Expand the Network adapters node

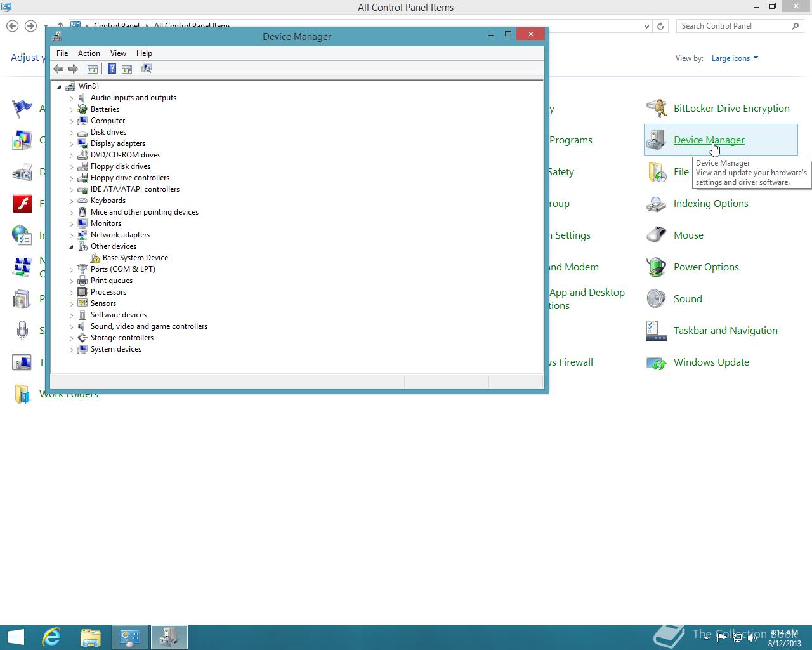72,235
